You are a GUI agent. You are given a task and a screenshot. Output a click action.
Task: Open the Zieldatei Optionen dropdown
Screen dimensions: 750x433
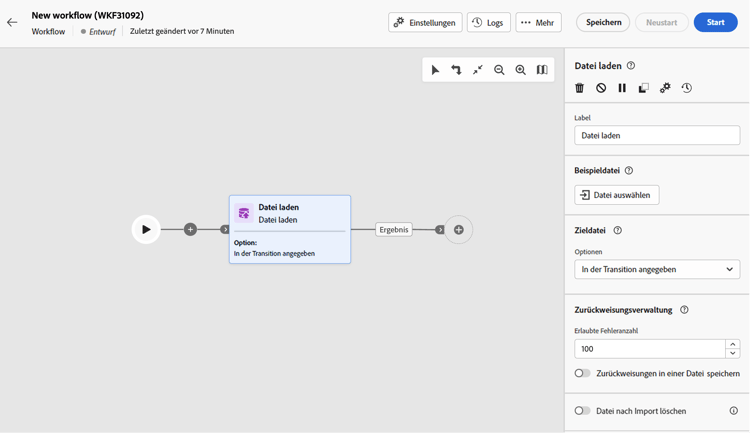click(657, 269)
